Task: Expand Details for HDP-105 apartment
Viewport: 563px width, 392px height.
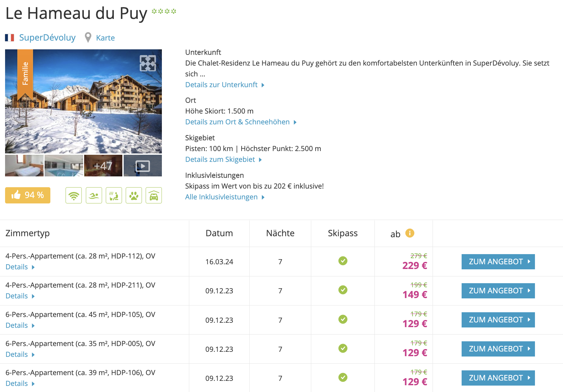Action: click(20, 325)
